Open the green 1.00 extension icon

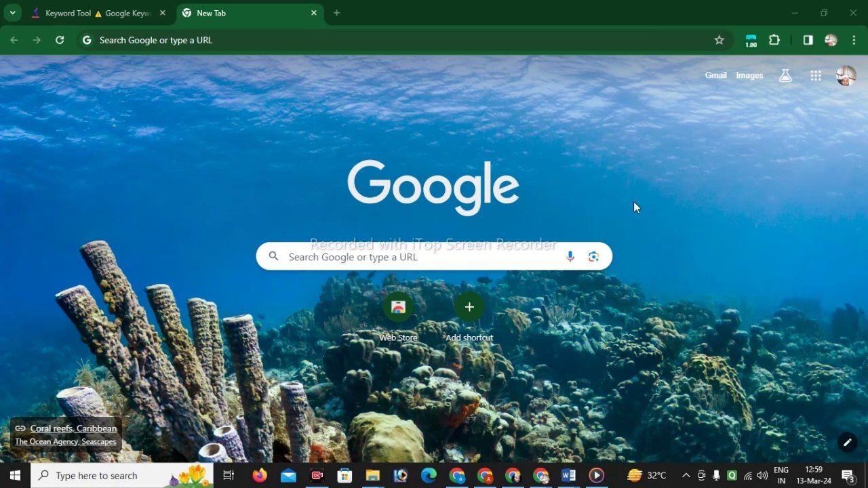pos(751,41)
